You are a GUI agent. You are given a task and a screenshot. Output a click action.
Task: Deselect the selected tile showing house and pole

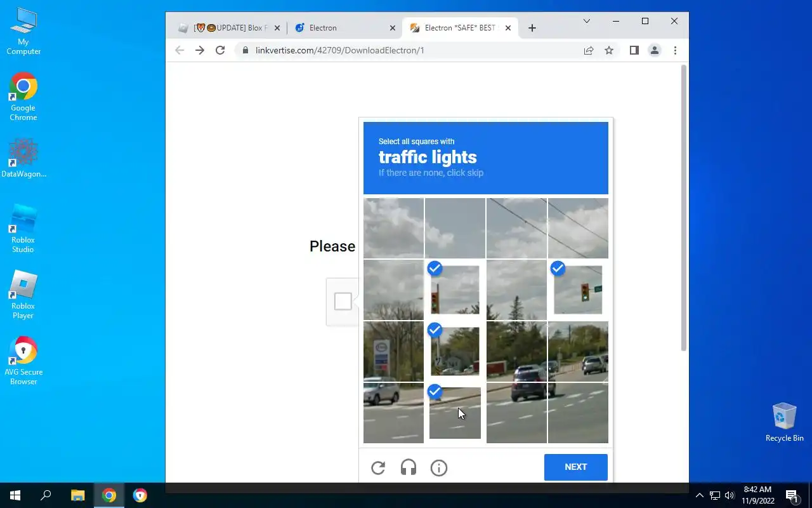[x=455, y=351]
